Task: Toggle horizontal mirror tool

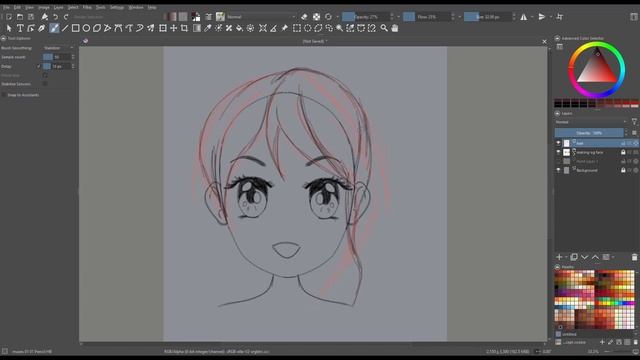Action: click(x=524, y=17)
